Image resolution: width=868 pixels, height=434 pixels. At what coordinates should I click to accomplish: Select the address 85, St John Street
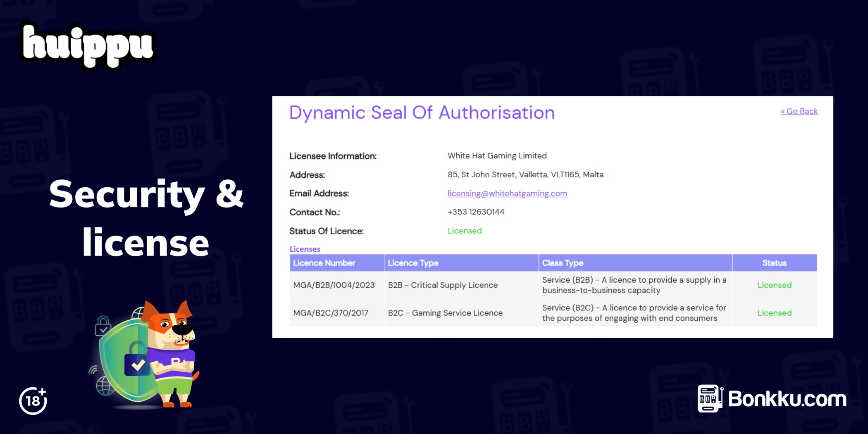(525, 174)
